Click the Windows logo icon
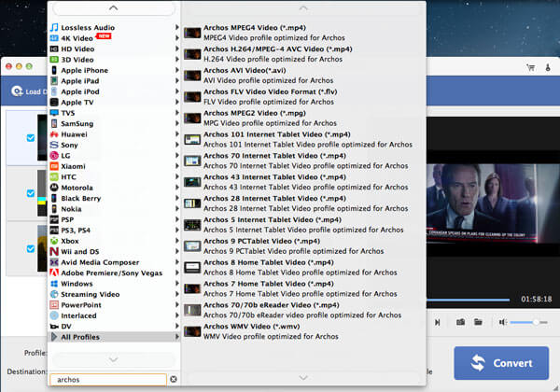The image size is (560, 392). [x=54, y=284]
